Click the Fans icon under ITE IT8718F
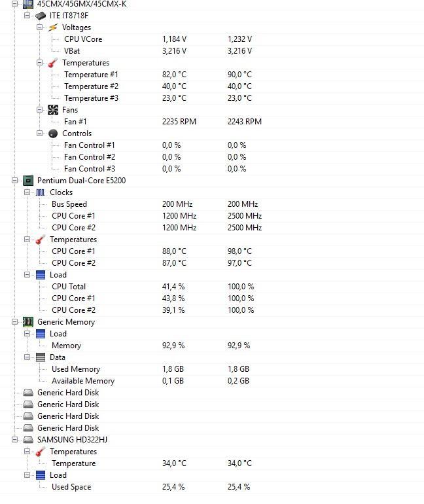 (x=53, y=110)
